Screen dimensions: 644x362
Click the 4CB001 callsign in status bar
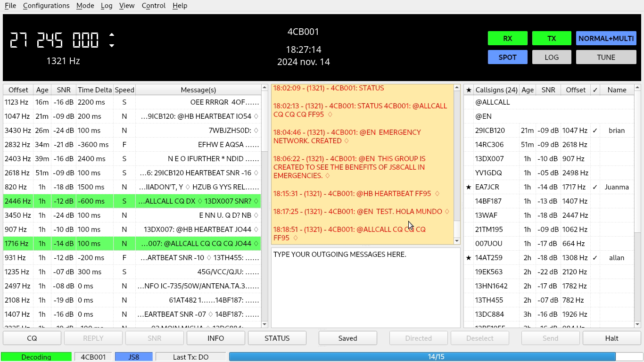click(93, 357)
